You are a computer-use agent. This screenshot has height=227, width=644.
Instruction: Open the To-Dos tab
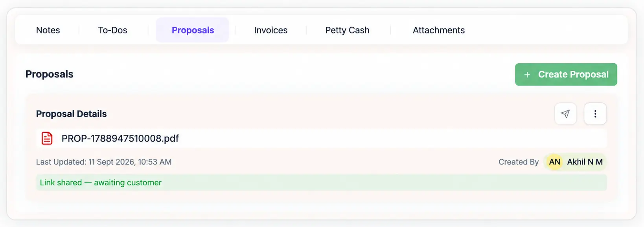point(112,30)
